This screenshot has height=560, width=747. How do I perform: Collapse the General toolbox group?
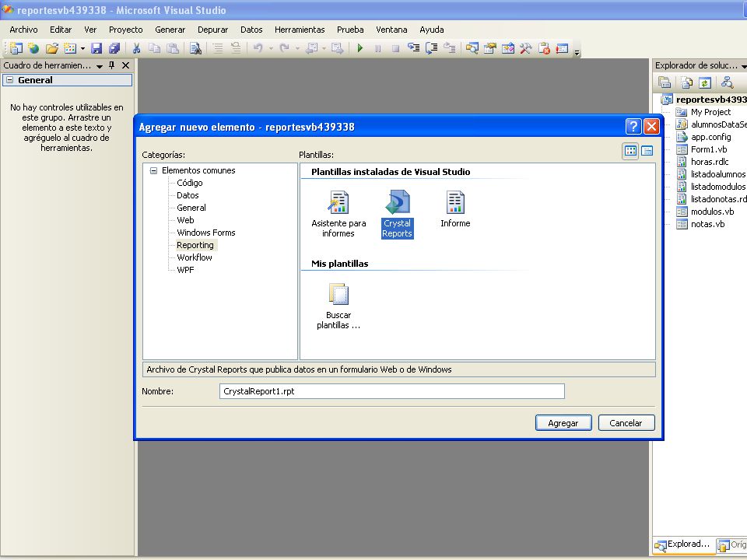point(9,80)
